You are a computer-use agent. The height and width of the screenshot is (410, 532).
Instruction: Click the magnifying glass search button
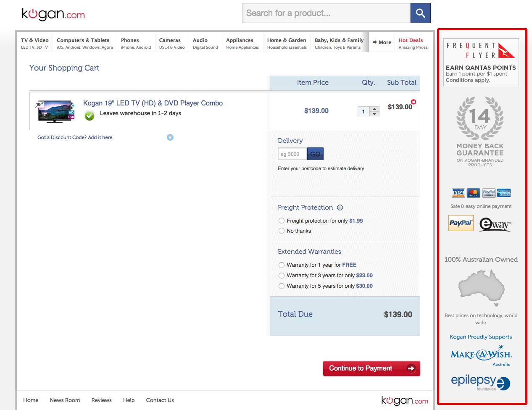420,13
